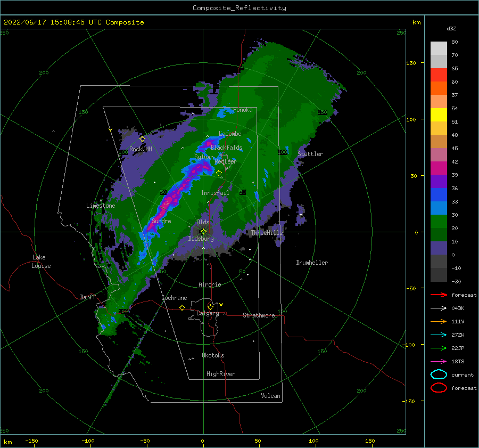
Task: Click the Didsbury town label
Action: click(201, 239)
